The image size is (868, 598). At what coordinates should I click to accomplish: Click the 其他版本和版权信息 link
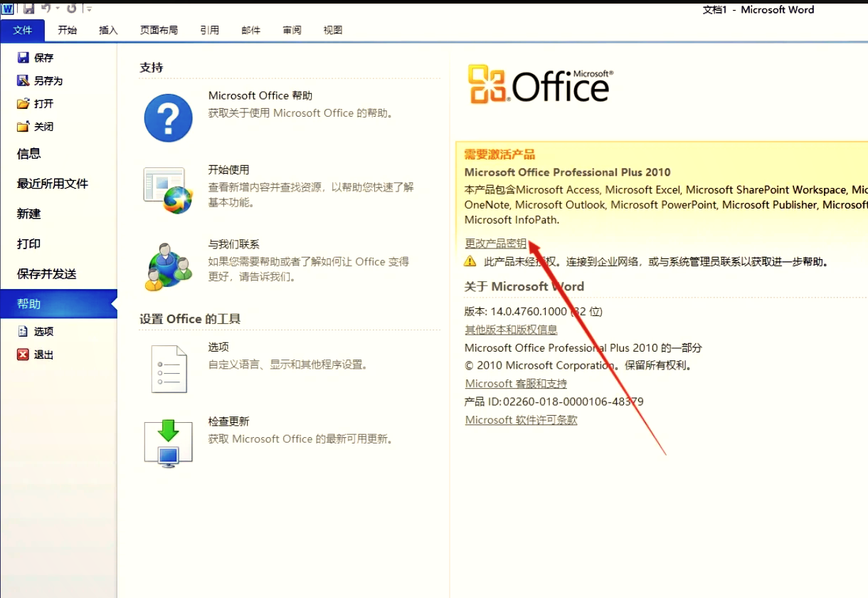click(511, 330)
